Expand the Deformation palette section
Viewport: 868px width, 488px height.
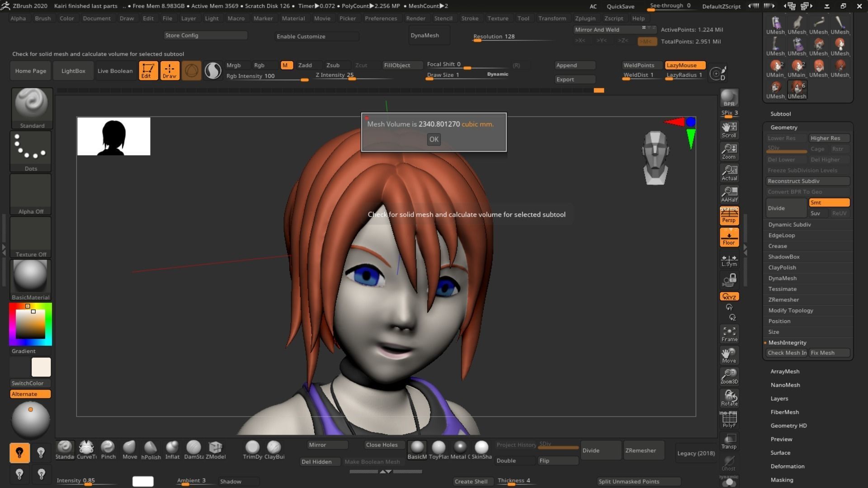pos(787,466)
